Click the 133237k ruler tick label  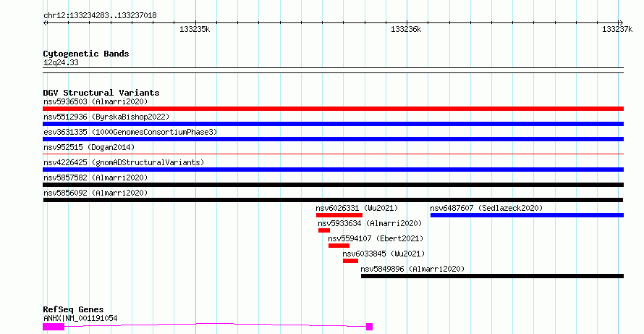click(617, 30)
